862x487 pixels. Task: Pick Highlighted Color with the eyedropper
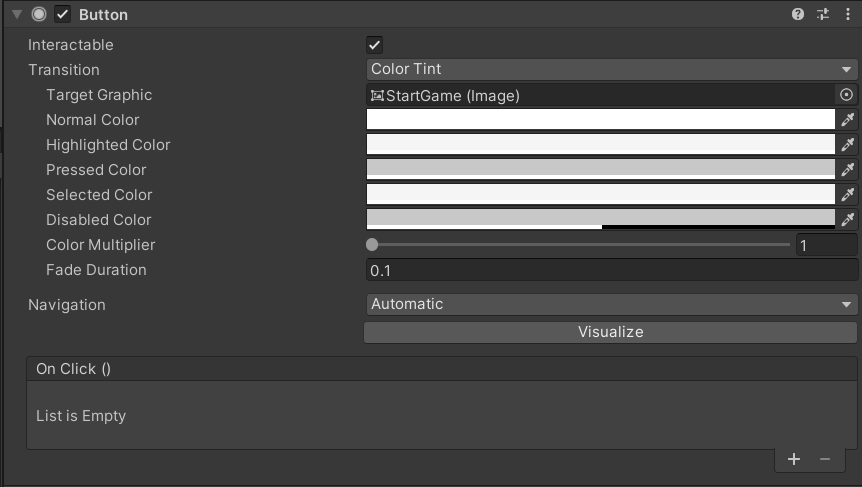pos(848,145)
